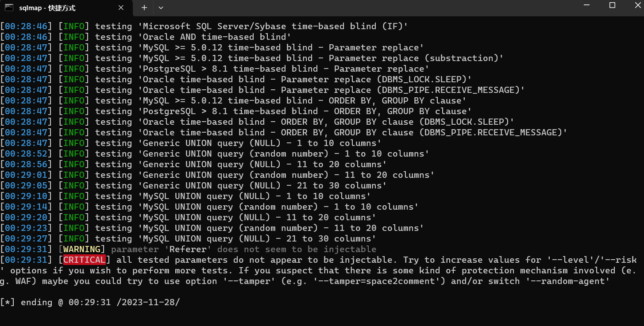Expand the new-tab profile dropdown chevron

click(x=161, y=8)
